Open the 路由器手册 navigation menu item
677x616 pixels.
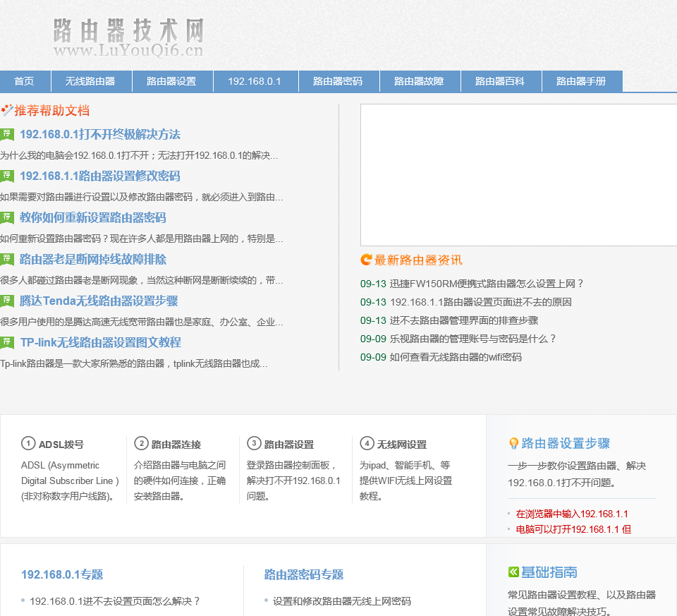click(582, 81)
